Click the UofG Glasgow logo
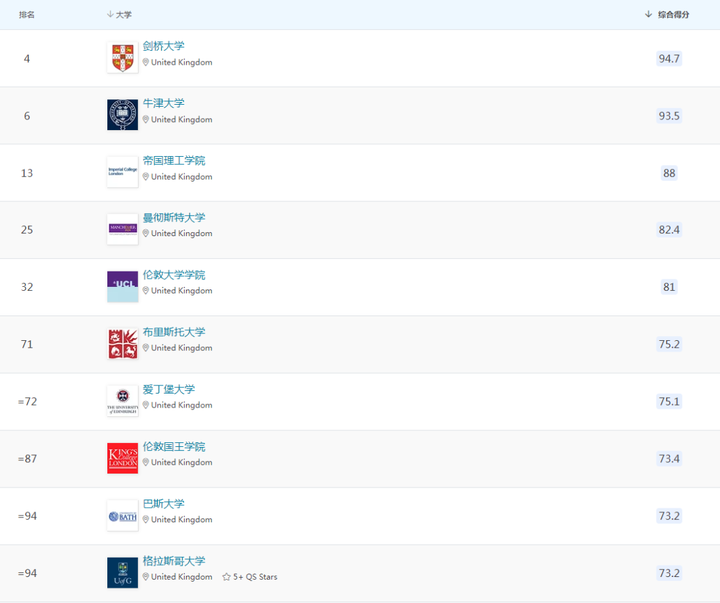The height and width of the screenshot is (603, 720). (x=123, y=573)
